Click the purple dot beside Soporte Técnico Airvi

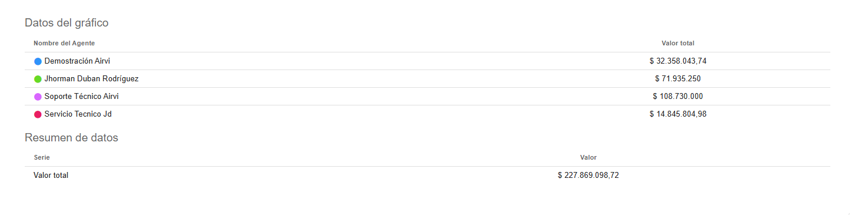pos(38,97)
